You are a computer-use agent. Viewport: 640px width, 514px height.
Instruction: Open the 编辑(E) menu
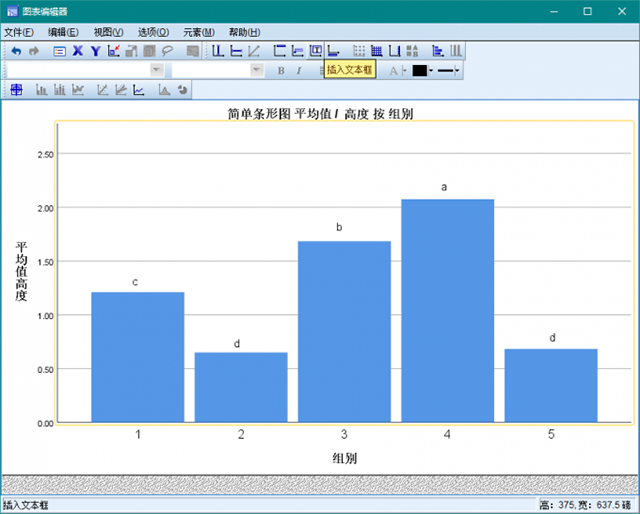click(63, 32)
